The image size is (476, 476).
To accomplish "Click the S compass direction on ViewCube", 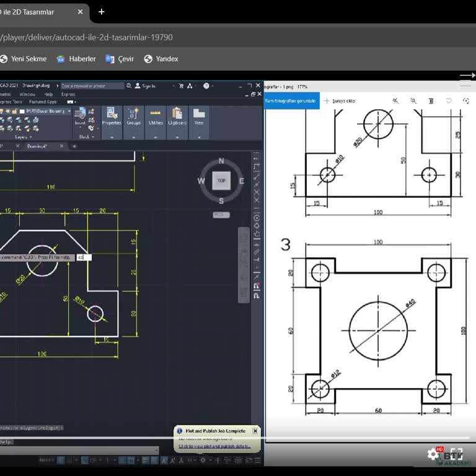I will pos(221,201).
